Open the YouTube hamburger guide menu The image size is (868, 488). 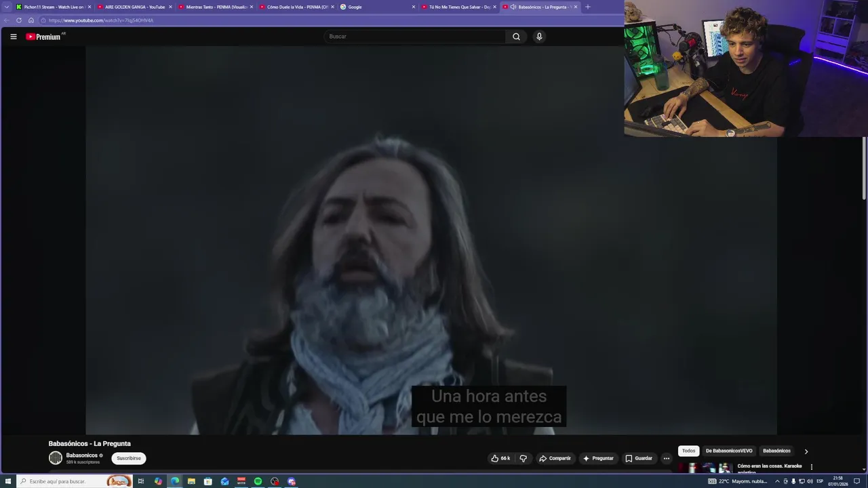(14, 37)
